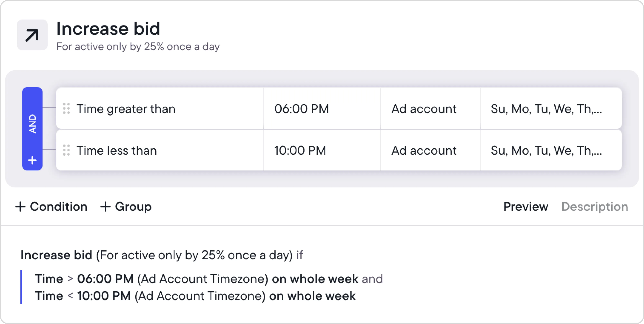Switch to the Preview tab
This screenshot has height=324, width=644.
click(526, 207)
